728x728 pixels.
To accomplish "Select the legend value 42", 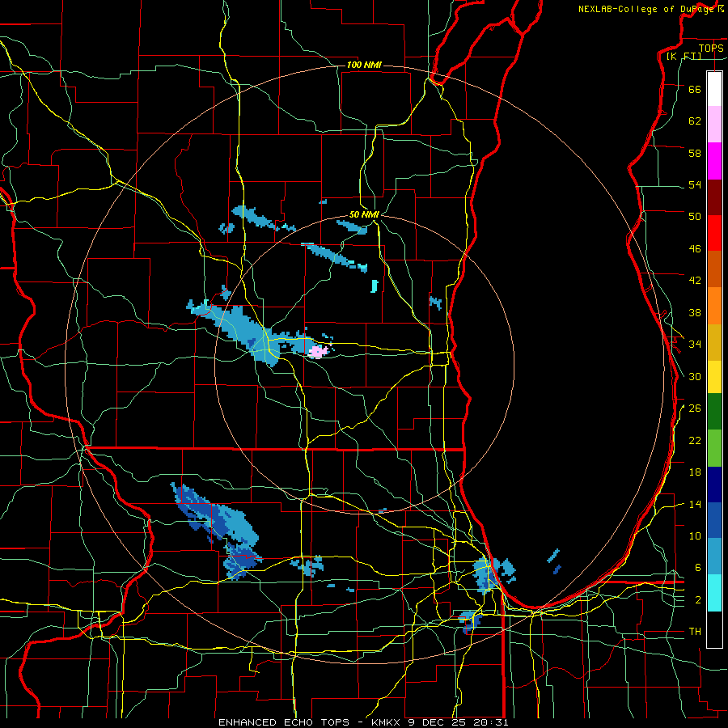I will tap(695, 281).
